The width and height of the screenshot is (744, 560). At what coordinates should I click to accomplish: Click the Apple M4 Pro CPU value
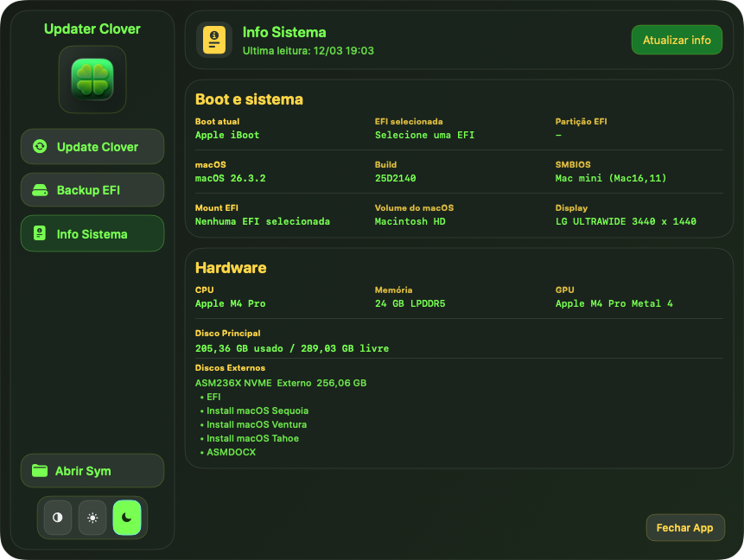coord(231,303)
